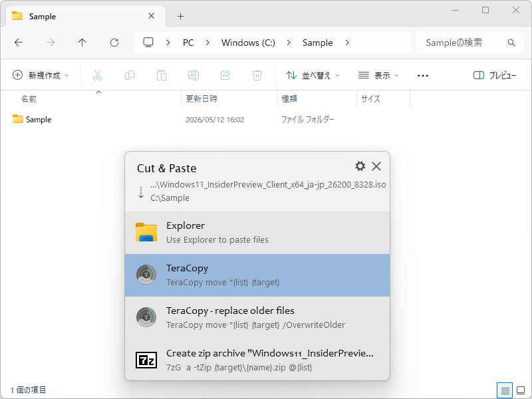
Task: Click the Delete trash icon
Action: tap(257, 75)
